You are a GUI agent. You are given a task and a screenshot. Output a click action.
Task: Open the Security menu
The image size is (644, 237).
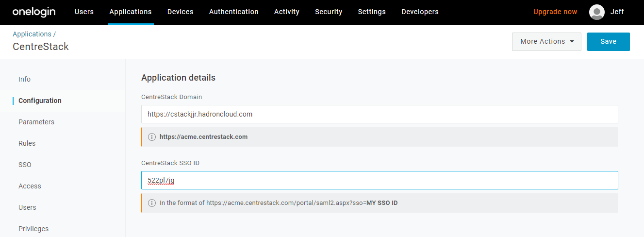tap(329, 12)
